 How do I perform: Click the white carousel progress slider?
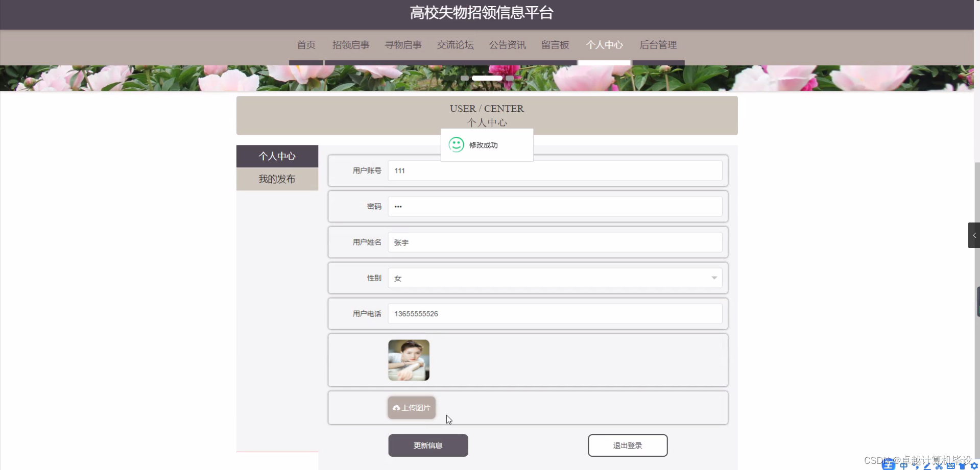pyautogui.click(x=487, y=77)
